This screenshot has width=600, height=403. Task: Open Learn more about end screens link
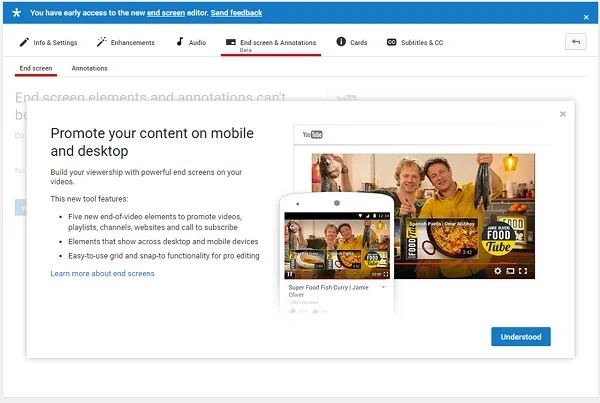tap(102, 273)
